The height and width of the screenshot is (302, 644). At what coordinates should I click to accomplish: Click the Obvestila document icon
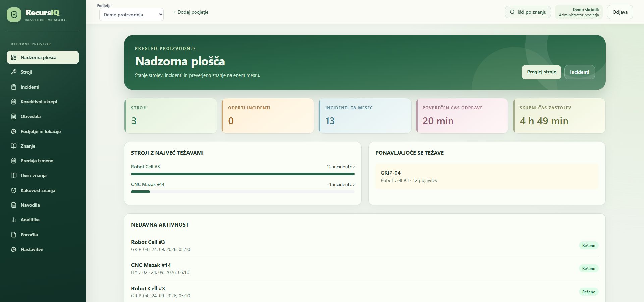[14, 116]
